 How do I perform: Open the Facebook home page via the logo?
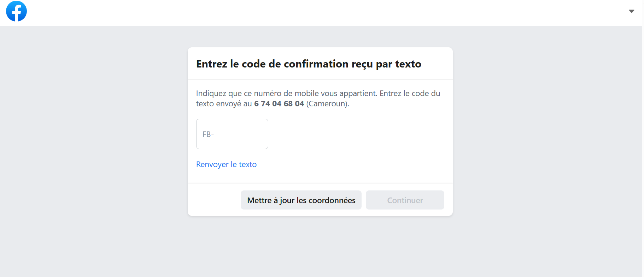16,11
